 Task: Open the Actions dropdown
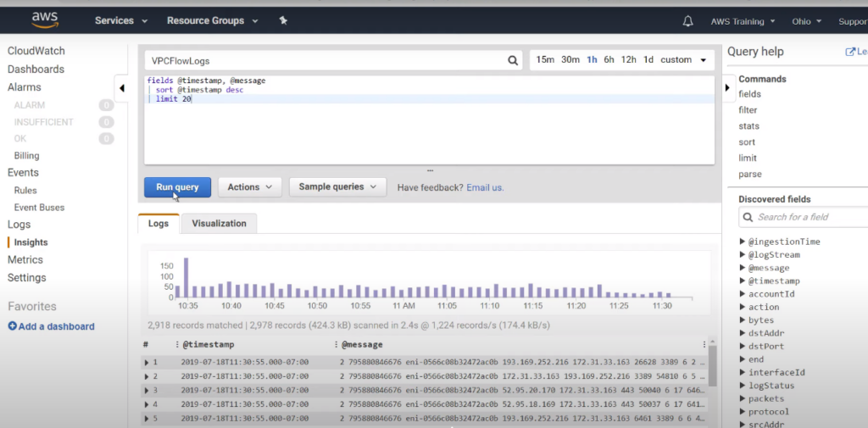coord(250,187)
